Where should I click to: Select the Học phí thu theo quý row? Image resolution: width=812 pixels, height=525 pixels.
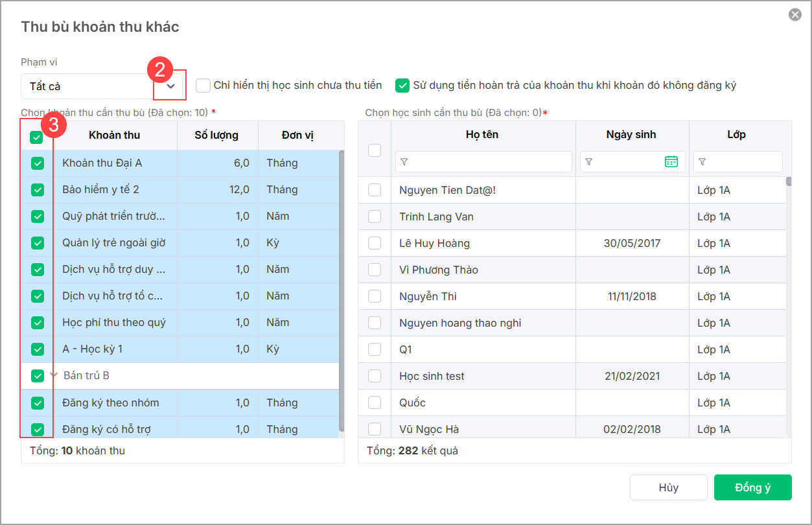(114, 323)
